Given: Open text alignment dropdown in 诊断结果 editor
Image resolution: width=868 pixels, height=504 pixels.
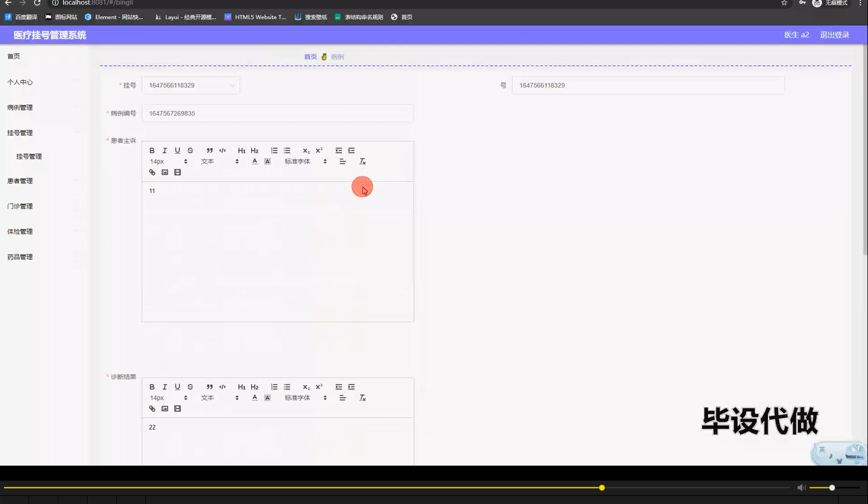Looking at the screenshot, I should 342,398.
